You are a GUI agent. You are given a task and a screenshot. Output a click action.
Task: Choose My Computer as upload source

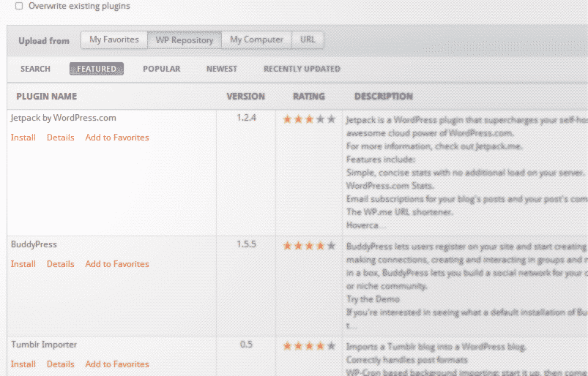[256, 40]
